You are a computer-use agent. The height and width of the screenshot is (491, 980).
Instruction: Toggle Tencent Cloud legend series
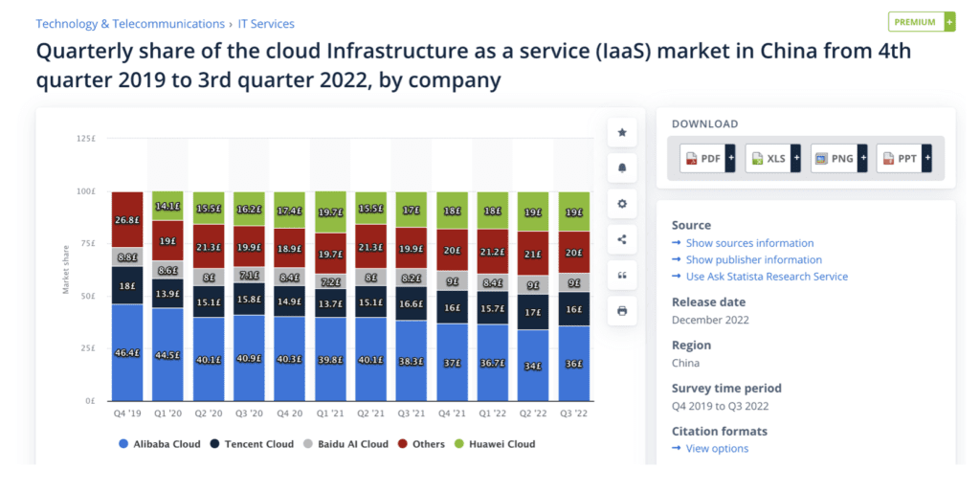pyautogui.click(x=252, y=444)
